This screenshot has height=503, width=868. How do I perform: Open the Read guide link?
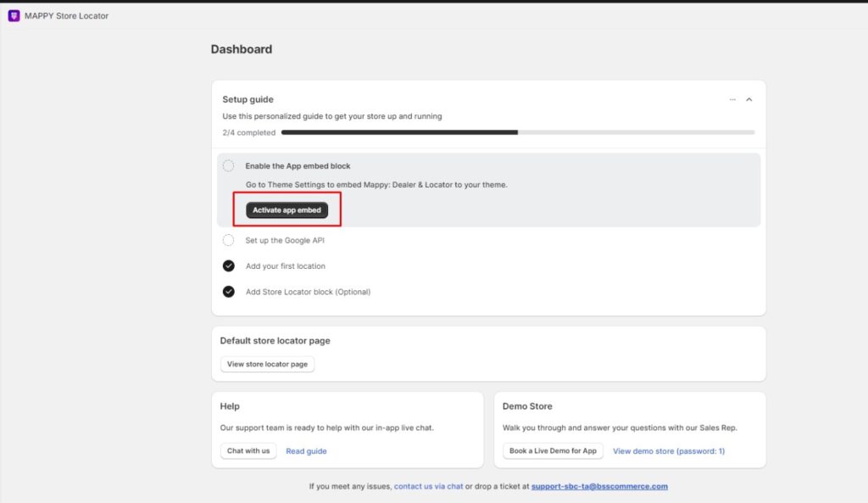[306, 451]
